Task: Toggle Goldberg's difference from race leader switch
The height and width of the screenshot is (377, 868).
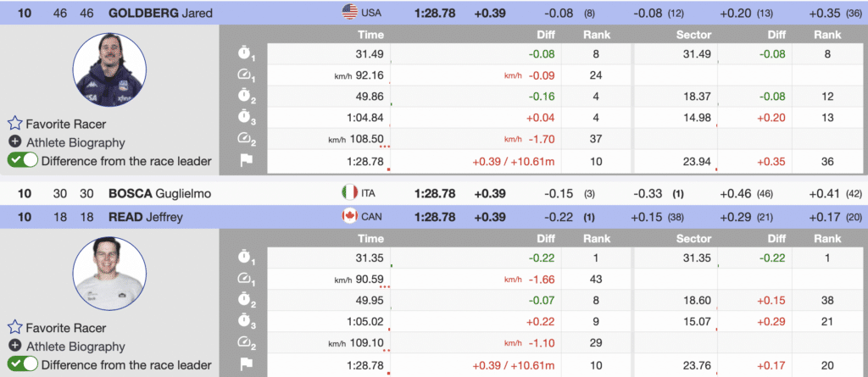Action: [23, 160]
